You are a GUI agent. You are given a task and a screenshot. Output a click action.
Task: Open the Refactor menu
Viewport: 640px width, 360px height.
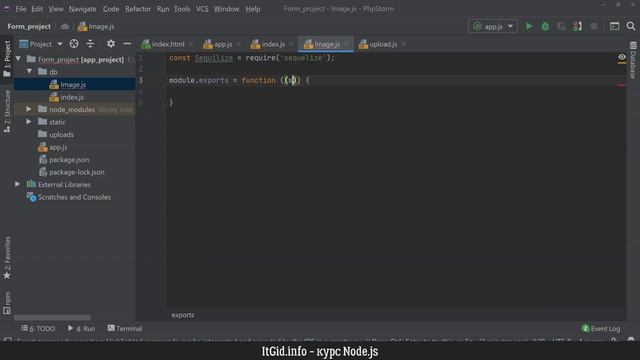(138, 9)
